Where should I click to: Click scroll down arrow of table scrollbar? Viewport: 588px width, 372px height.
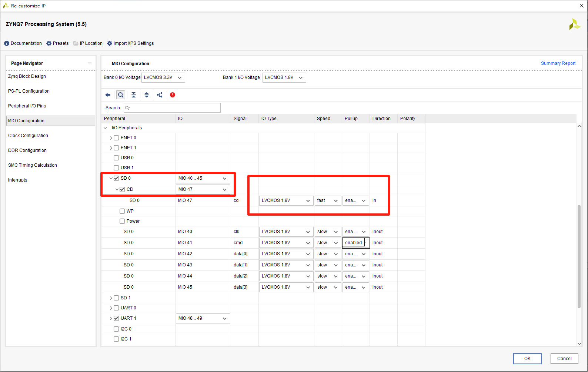[579, 343]
